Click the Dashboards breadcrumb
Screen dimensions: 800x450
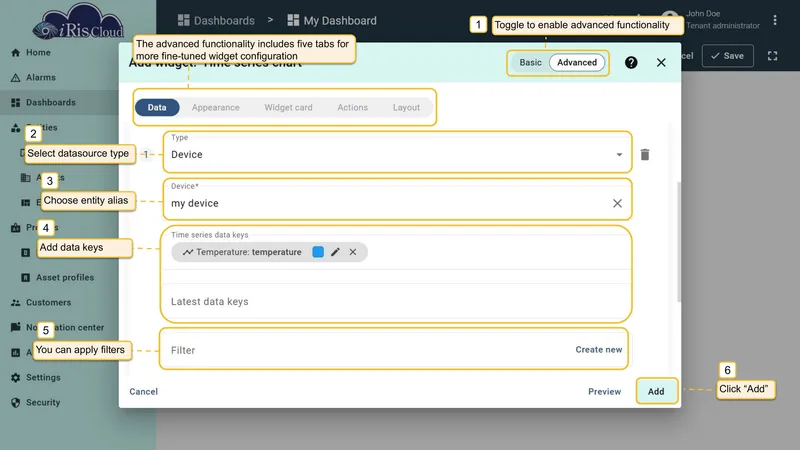pyautogui.click(x=216, y=20)
